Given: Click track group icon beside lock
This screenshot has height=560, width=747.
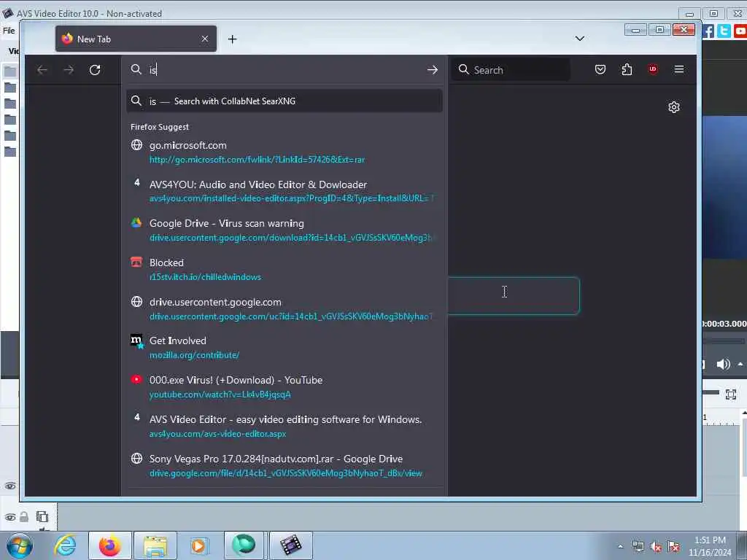Looking at the screenshot, I should click(x=42, y=517).
